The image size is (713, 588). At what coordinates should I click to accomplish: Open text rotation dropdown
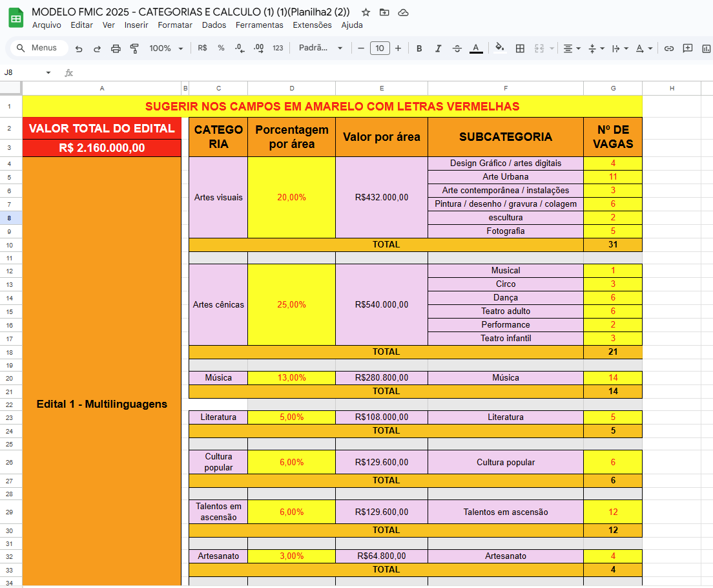(x=644, y=48)
